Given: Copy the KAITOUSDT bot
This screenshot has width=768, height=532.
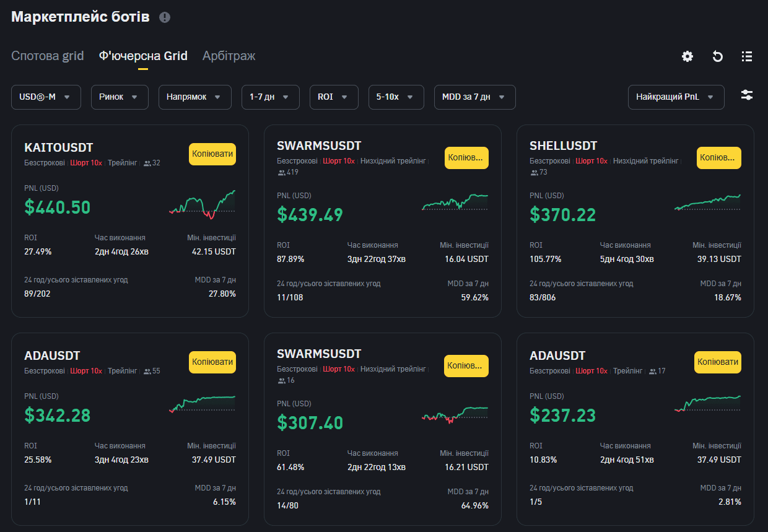Looking at the screenshot, I should pyautogui.click(x=212, y=154).
